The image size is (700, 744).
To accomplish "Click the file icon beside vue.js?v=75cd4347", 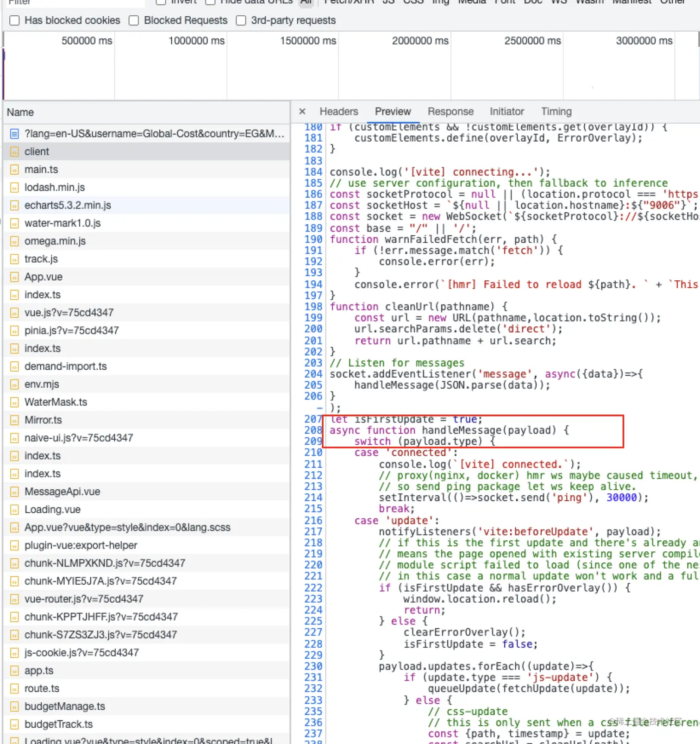I will 14,313.
